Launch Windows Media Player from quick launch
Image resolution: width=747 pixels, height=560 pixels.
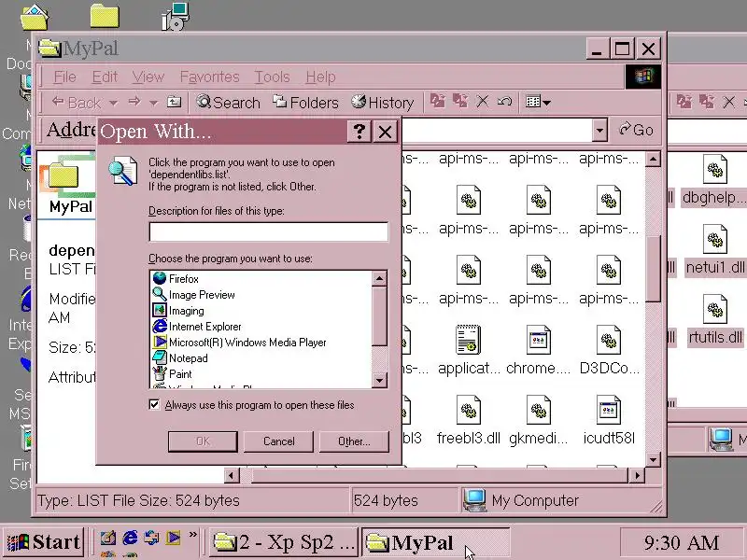pyautogui.click(x=174, y=539)
